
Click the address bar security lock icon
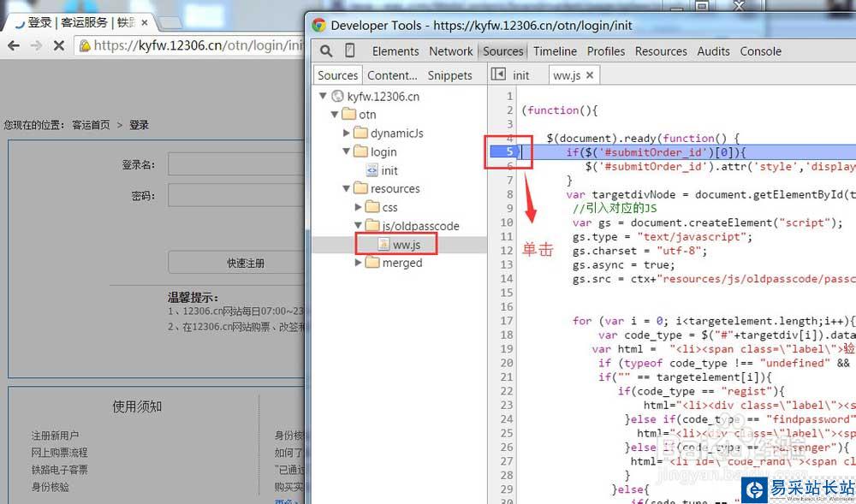coord(85,45)
